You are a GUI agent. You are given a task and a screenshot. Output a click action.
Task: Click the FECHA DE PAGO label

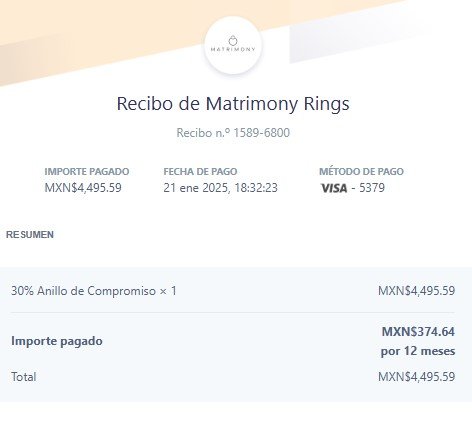tap(200, 171)
